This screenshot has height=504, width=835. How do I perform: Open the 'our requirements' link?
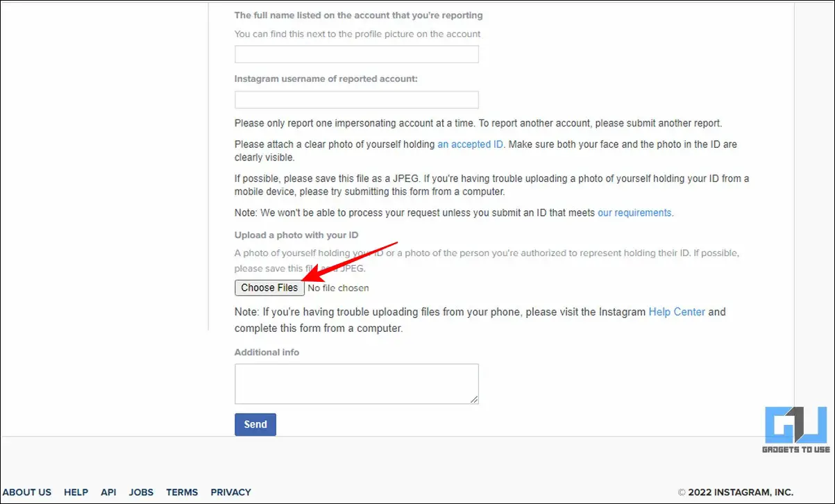pyautogui.click(x=634, y=213)
